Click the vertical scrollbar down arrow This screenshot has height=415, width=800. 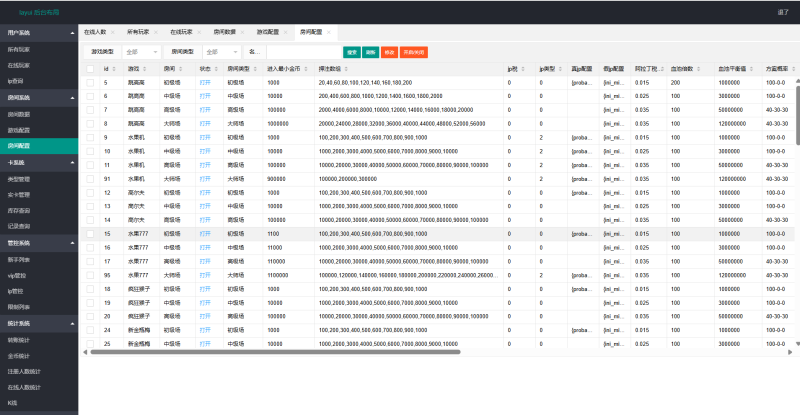pyautogui.click(x=797, y=344)
